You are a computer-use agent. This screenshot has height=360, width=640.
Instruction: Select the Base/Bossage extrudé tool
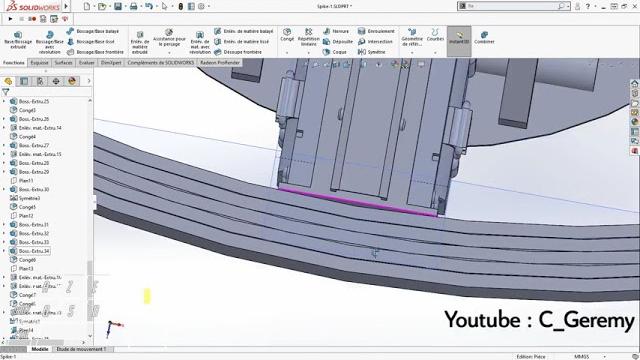pyautogui.click(x=18, y=41)
